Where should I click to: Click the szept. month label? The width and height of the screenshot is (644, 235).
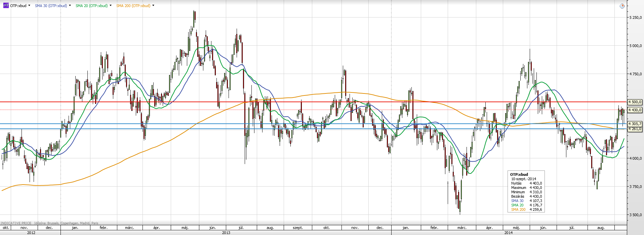tap(298, 228)
